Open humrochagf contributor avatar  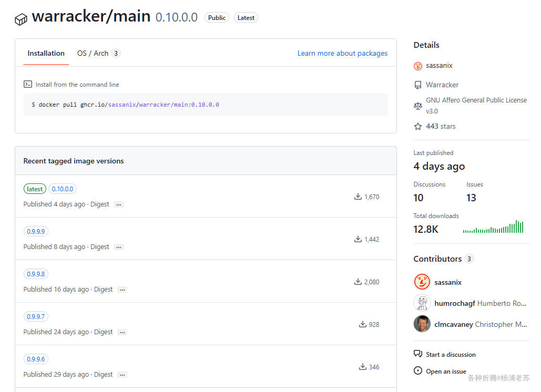422,303
